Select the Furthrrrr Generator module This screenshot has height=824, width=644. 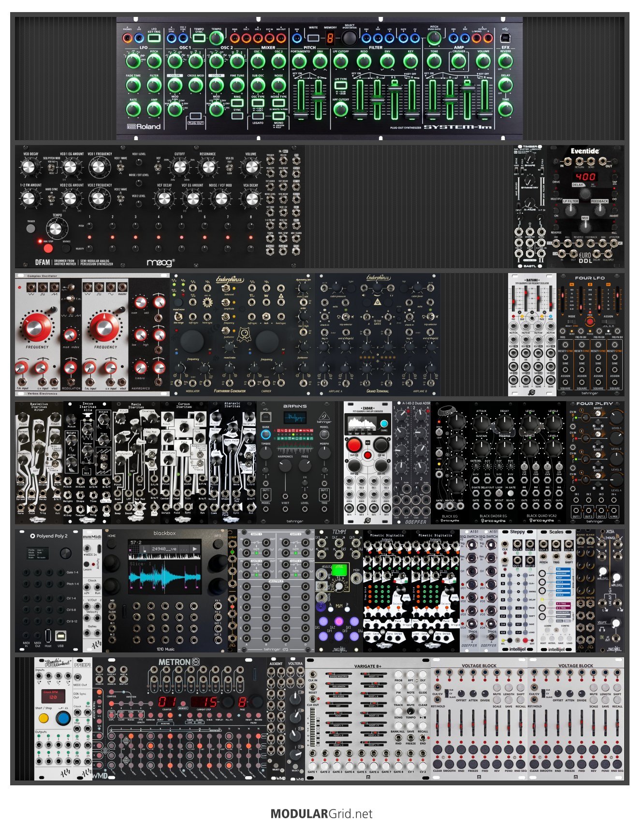(242, 335)
